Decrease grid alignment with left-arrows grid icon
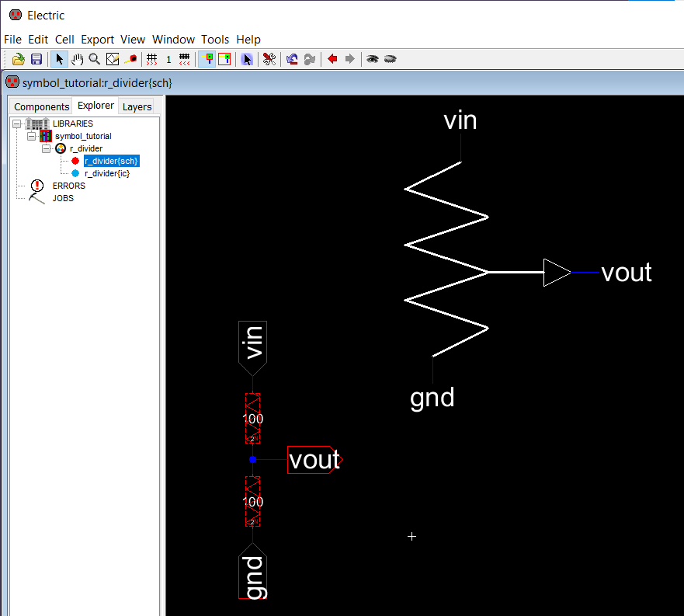This screenshot has width=684, height=616. pyautogui.click(x=185, y=59)
